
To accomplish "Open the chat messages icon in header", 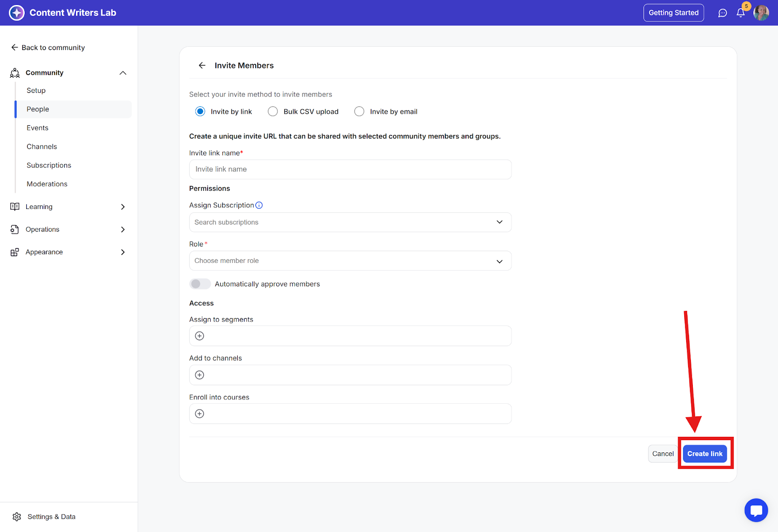I will pos(723,13).
